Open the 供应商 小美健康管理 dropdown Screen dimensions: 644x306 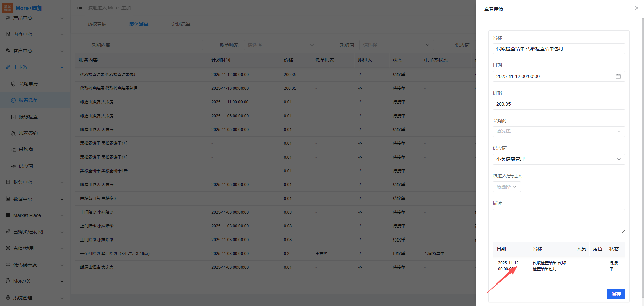tap(558, 159)
